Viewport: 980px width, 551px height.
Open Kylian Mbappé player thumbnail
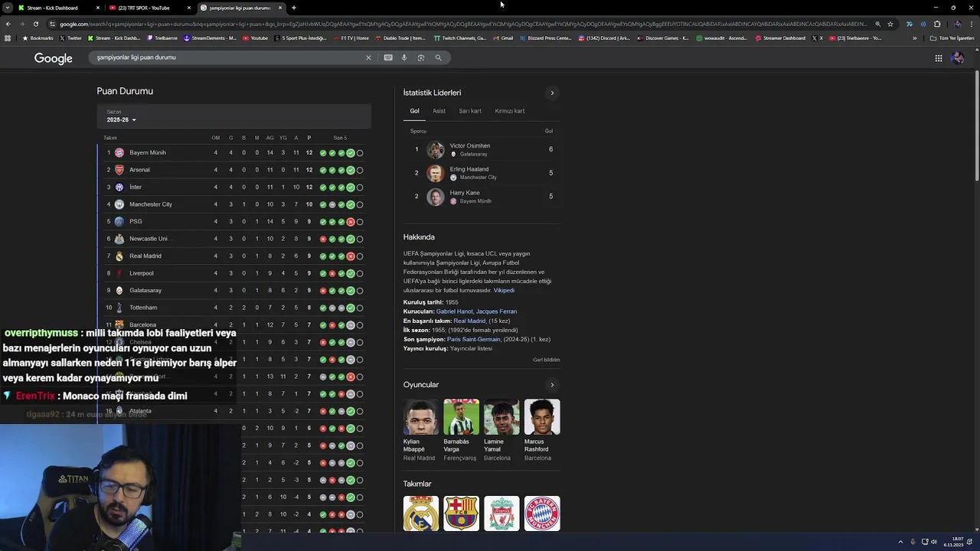(x=421, y=417)
